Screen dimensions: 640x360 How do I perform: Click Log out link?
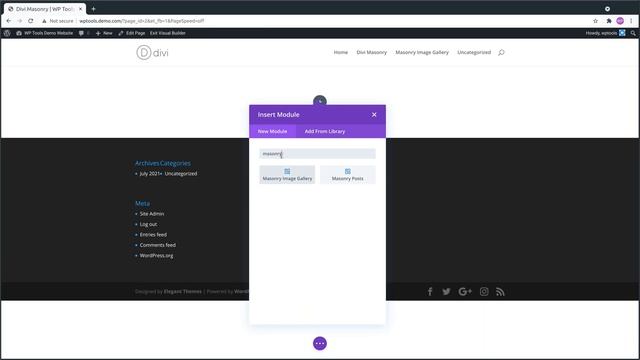pyautogui.click(x=148, y=224)
